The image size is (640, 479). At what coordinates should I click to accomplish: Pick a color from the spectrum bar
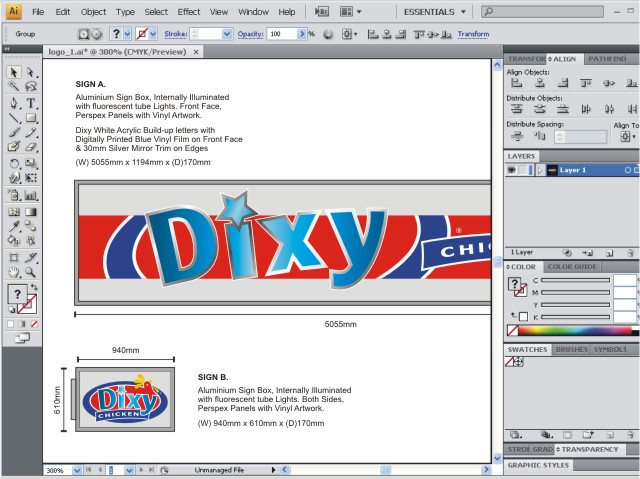[x=575, y=331]
